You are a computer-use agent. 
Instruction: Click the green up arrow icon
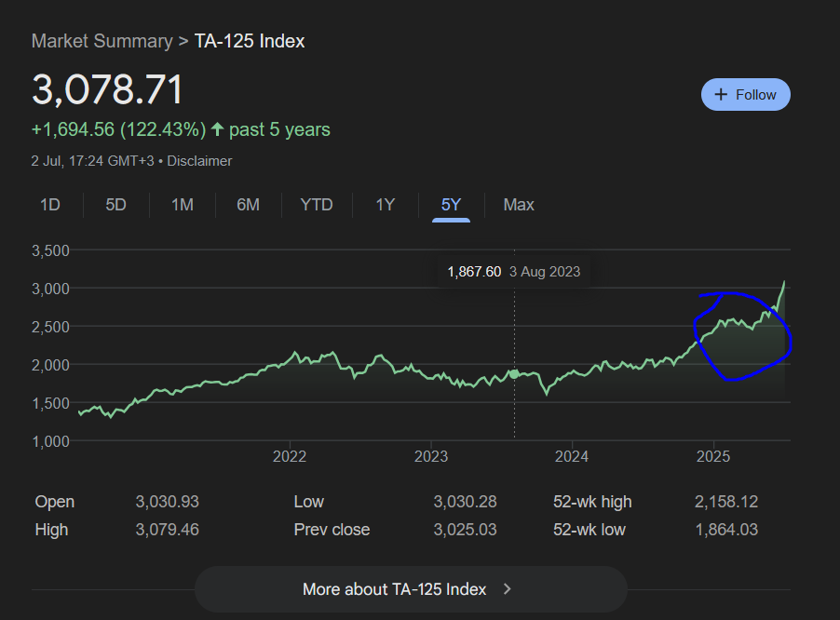[x=217, y=129]
